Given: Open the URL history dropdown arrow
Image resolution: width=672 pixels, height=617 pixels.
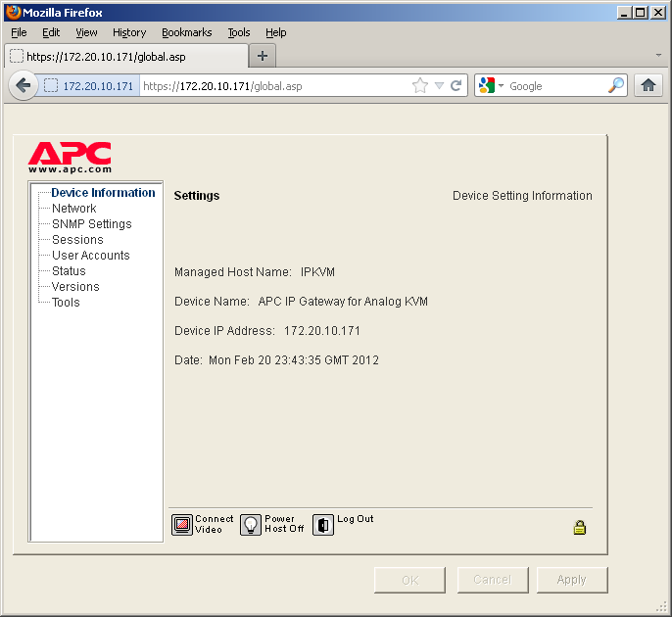Looking at the screenshot, I should click(439, 86).
